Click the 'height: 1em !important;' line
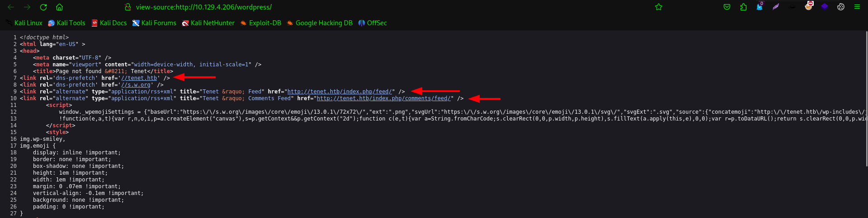 tap(70, 173)
